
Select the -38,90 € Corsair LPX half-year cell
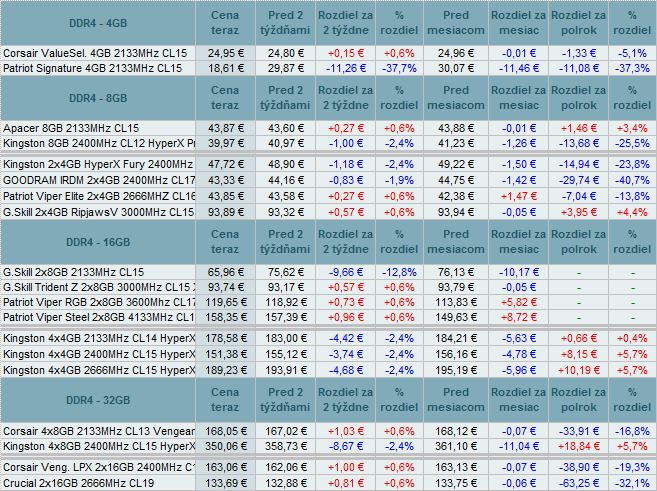coord(579,467)
